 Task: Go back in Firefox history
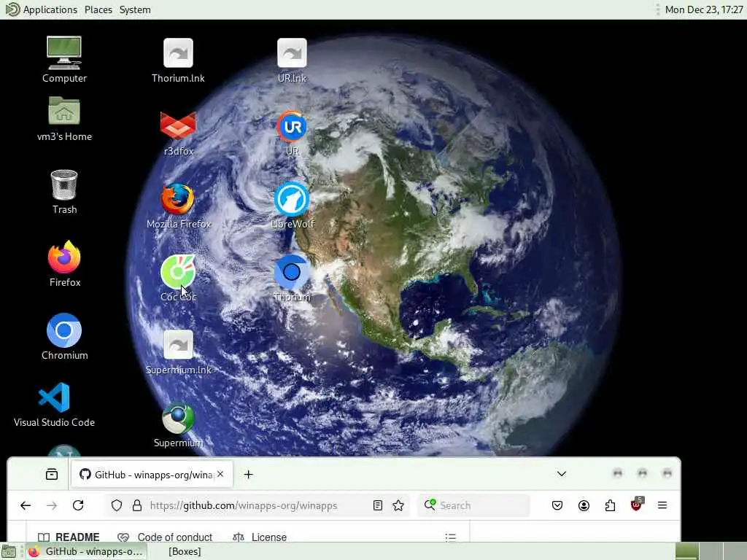(26, 506)
